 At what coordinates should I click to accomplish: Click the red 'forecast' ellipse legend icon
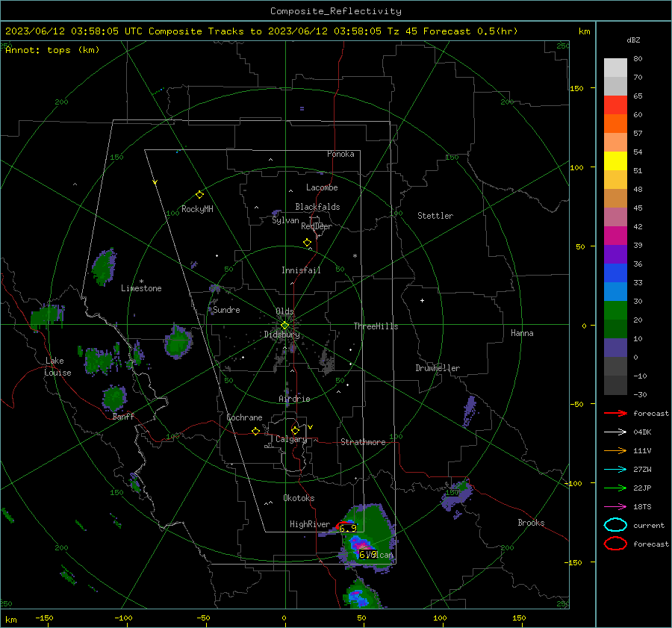[615, 544]
